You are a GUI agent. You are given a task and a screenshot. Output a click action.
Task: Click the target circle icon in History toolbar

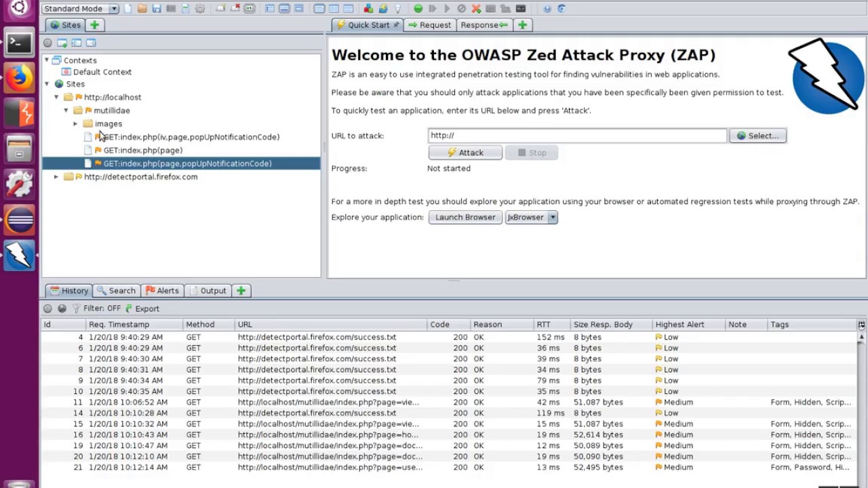tap(47, 308)
